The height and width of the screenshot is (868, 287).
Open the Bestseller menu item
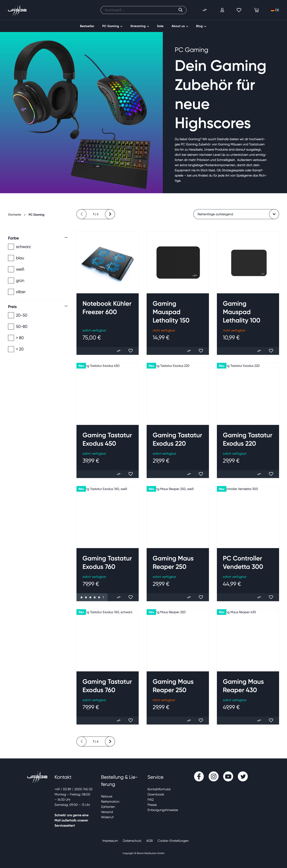click(x=87, y=26)
